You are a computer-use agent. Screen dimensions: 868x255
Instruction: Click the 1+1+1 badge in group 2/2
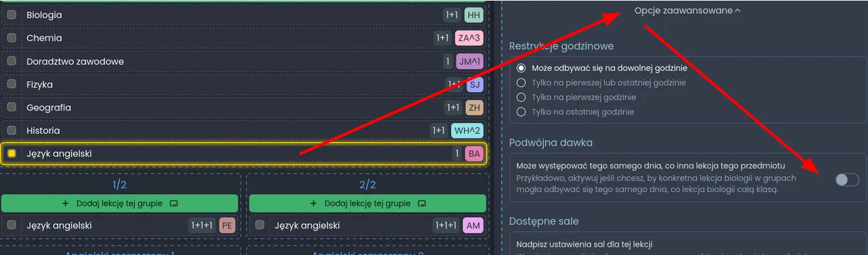446,225
